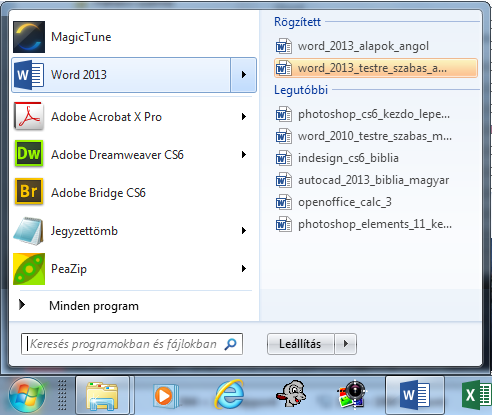Click the dotted taskbar toolbar grip handle

[62, 395]
